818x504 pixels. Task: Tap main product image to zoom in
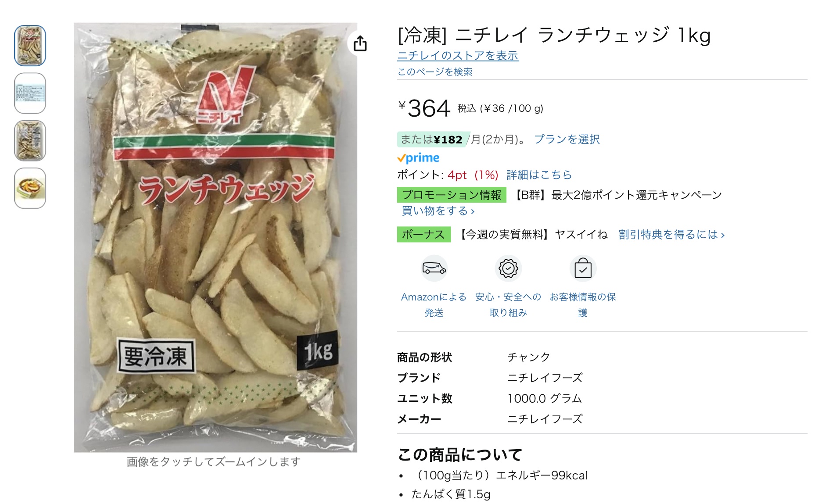click(x=215, y=237)
